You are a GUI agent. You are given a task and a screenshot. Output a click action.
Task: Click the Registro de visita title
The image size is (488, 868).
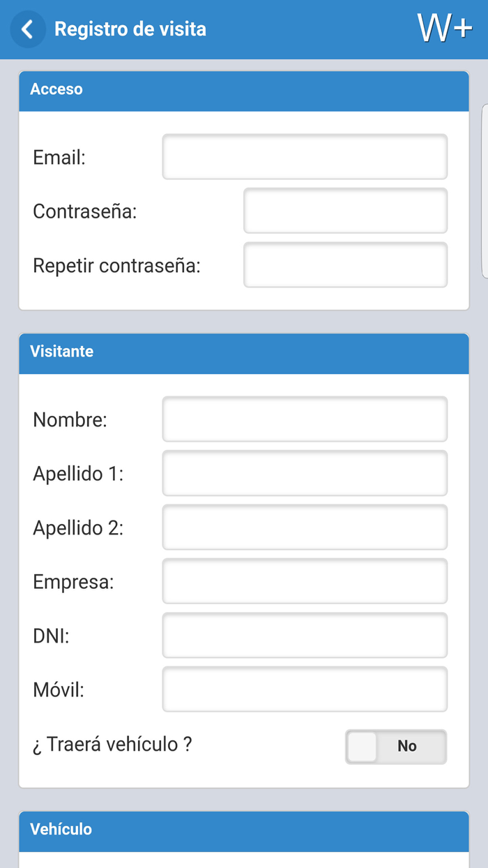pyautogui.click(x=131, y=29)
